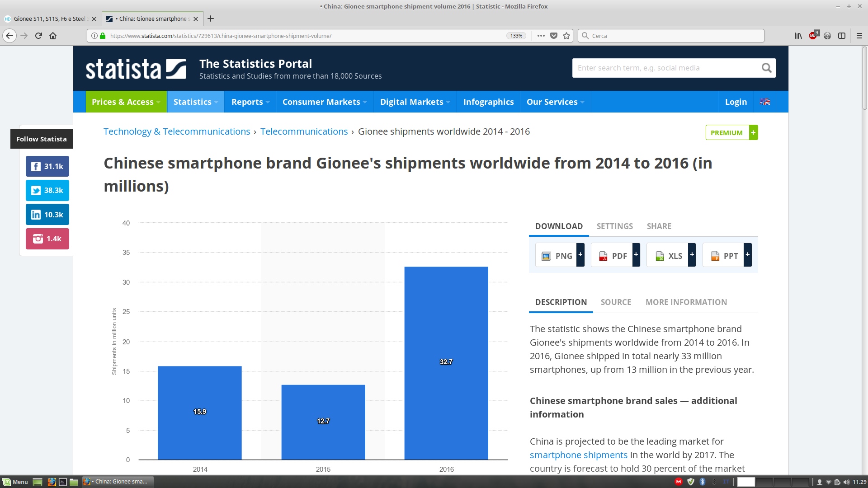Click the Statista search magnifier icon

[766, 68]
